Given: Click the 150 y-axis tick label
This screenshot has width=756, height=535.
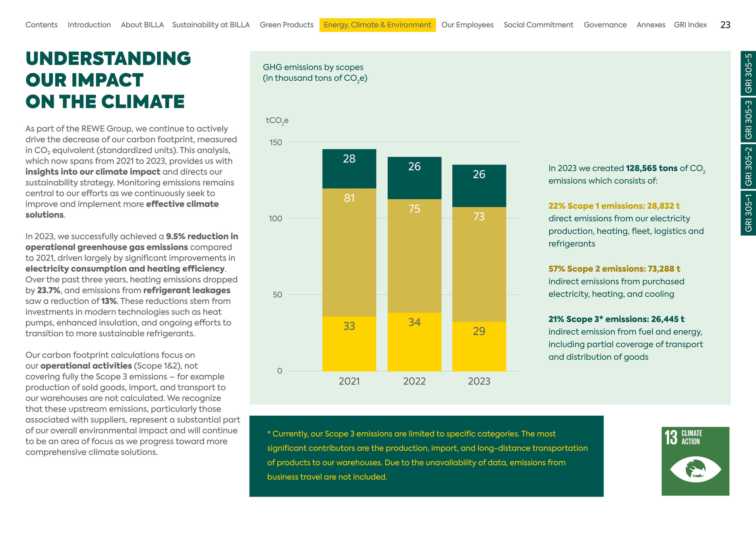Looking at the screenshot, I should pyautogui.click(x=276, y=142).
